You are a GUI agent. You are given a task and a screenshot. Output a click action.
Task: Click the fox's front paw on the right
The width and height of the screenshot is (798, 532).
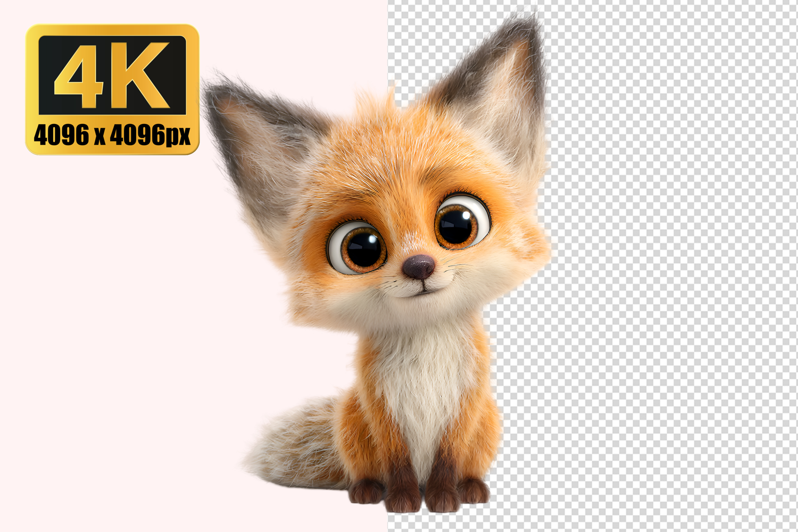coord(442,500)
